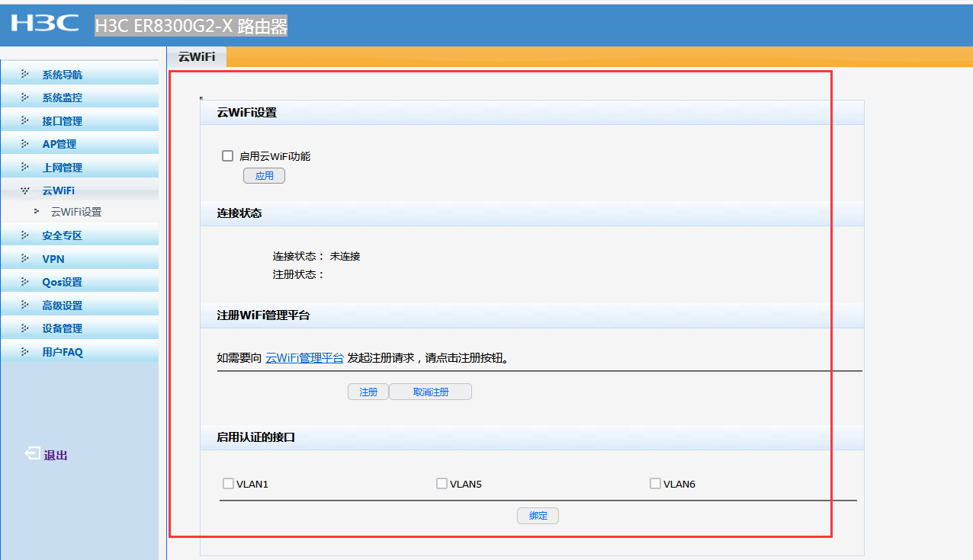973x560 pixels.
Task: Expand the 安全专区 menu
Action: click(x=79, y=235)
